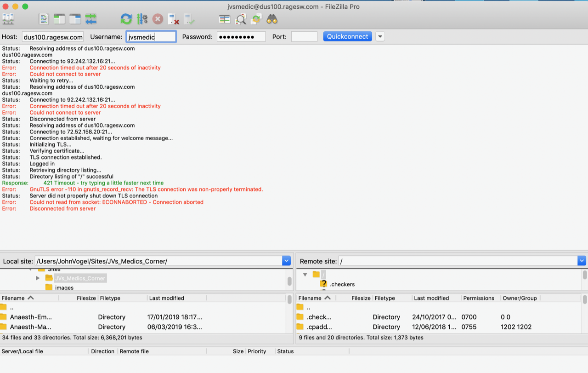Screen dimensions: 588x373
Task: Click Anaesth-Em... folder icon in local list
Action: (4, 317)
